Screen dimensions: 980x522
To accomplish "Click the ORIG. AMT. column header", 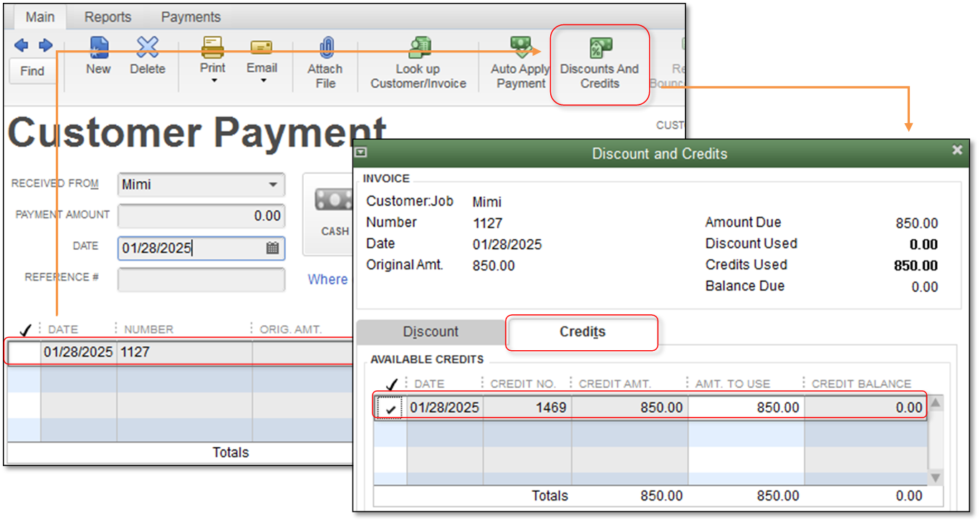I will (290, 329).
